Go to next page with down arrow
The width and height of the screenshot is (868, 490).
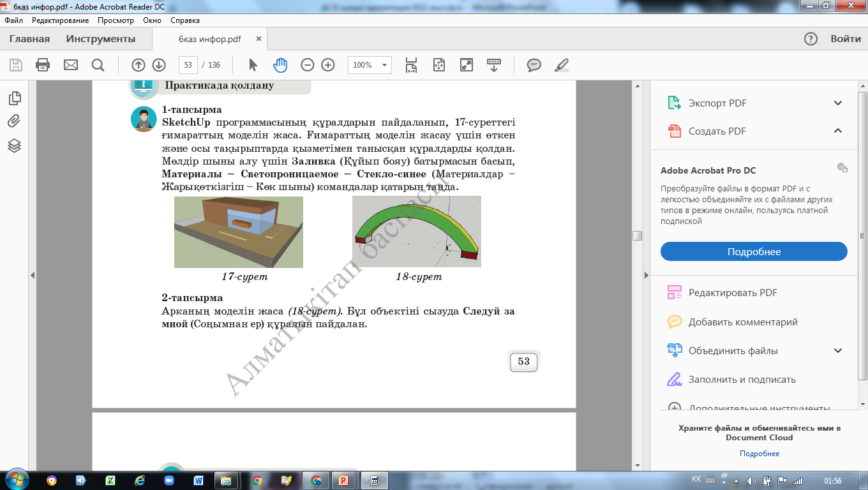coord(159,65)
